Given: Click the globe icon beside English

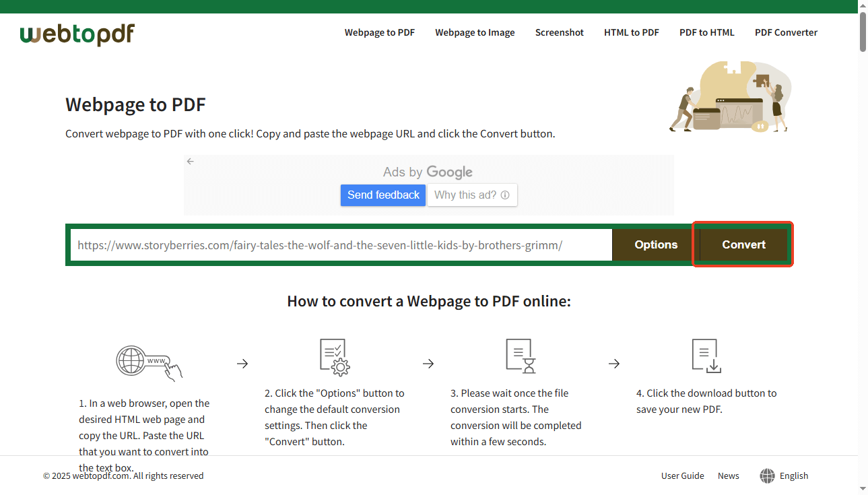Looking at the screenshot, I should coord(766,475).
